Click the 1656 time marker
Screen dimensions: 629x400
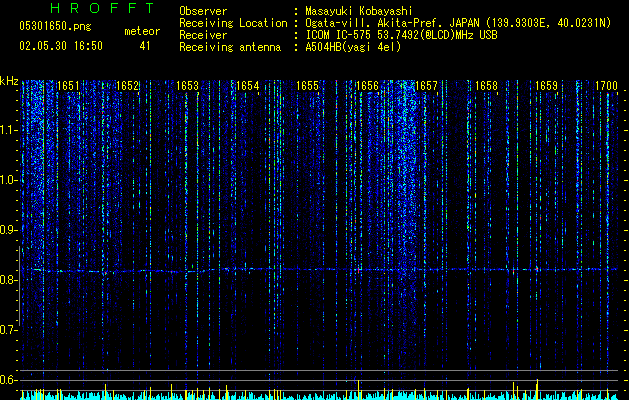(367, 86)
